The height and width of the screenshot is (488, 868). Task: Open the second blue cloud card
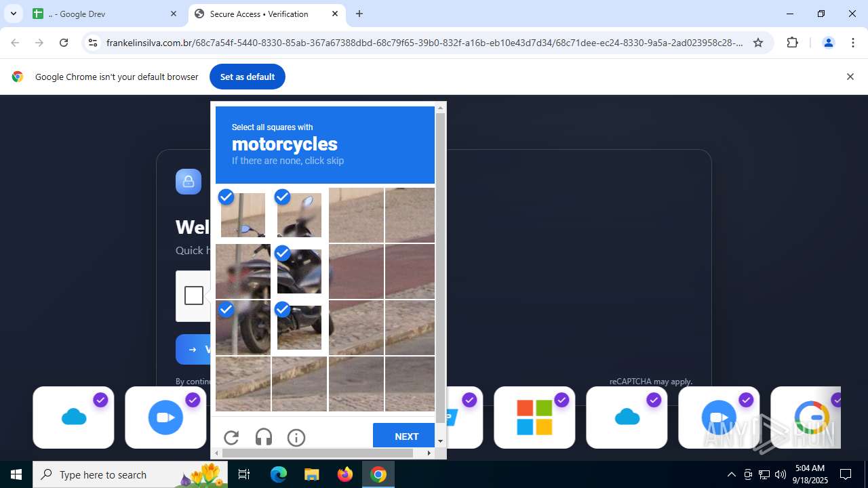click(x=627, y=418)
